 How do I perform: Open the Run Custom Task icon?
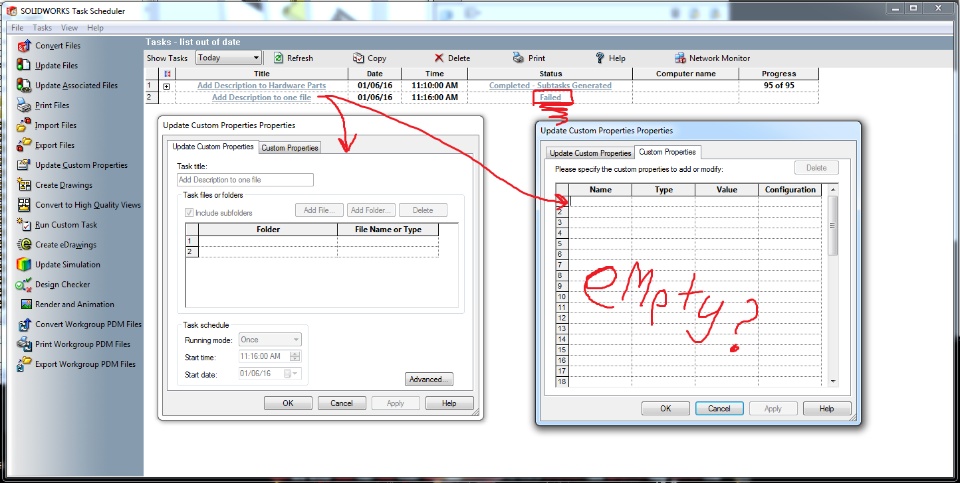pos(24,225)
